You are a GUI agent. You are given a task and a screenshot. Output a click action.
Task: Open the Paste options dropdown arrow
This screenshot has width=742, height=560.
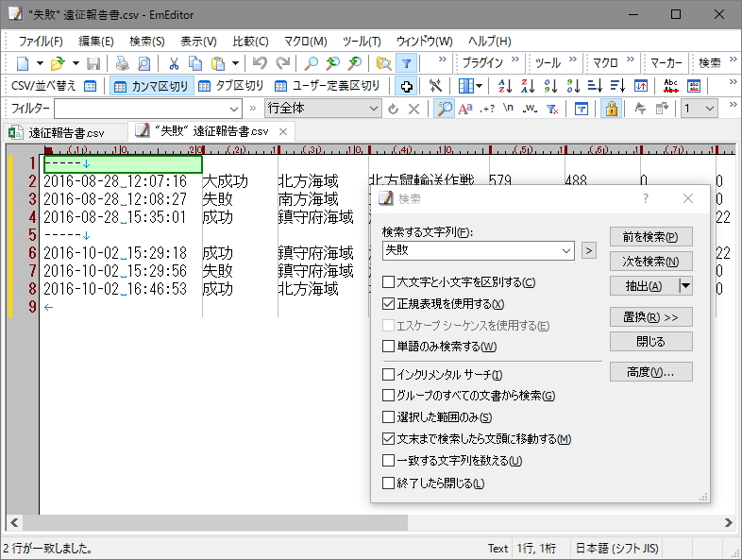coord(235,63)
